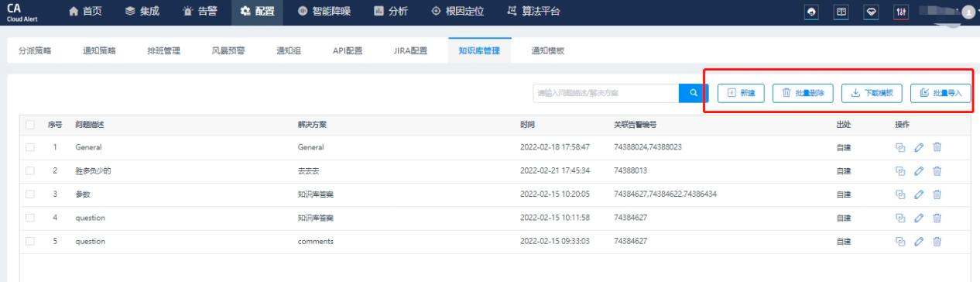Click the solution text 去去去
This screenshot has width=980, height=282.
pos(309,170)
